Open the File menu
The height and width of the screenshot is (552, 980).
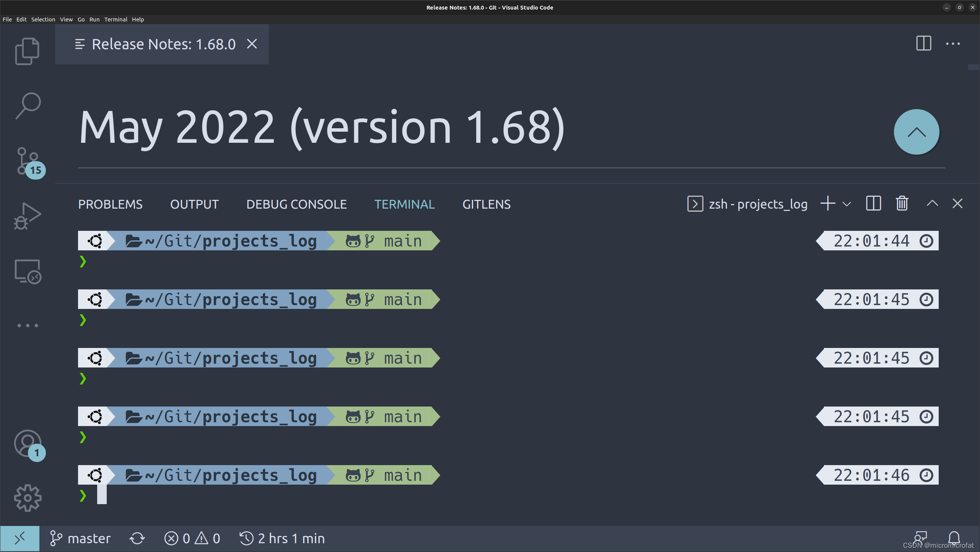(x=7, y=19)
